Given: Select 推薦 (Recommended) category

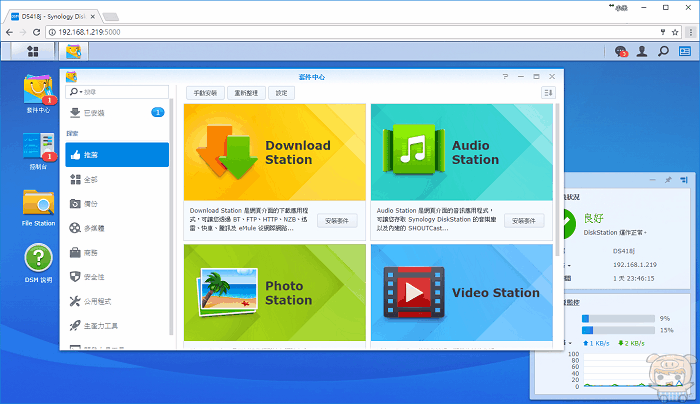Looking at the screenshot, I should coord(117,155).
